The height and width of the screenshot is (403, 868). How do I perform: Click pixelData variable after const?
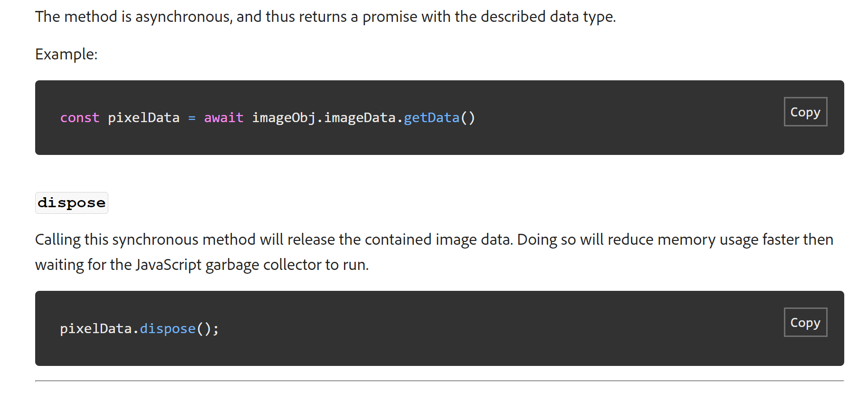143,118
